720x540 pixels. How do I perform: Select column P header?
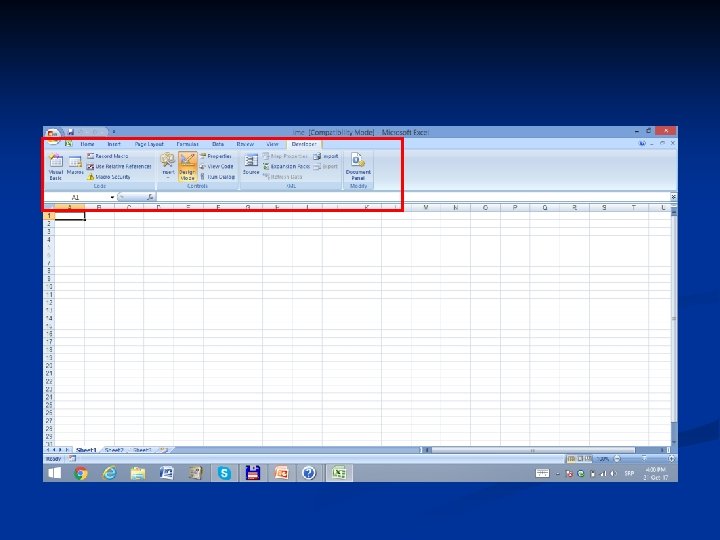click(x=515, y=208)
